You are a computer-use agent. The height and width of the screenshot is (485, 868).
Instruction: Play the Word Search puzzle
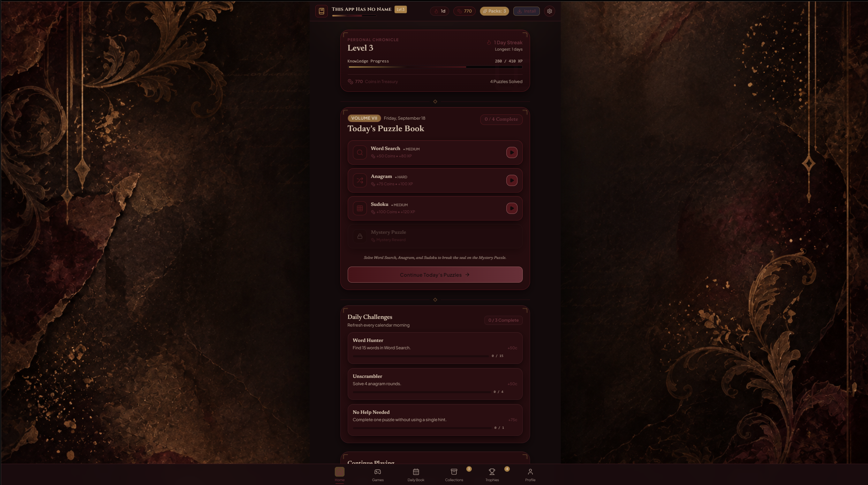tap(512, 152)
